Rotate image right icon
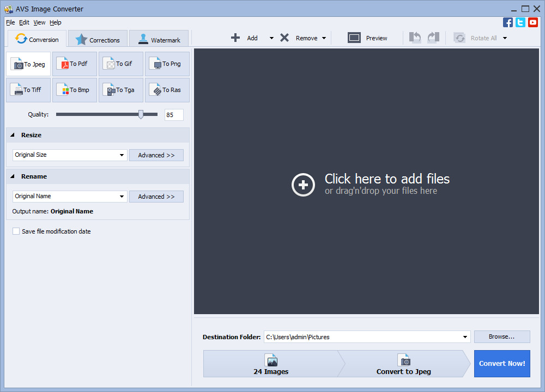Screen dimensions: 545x392 [x=433, y=38]
